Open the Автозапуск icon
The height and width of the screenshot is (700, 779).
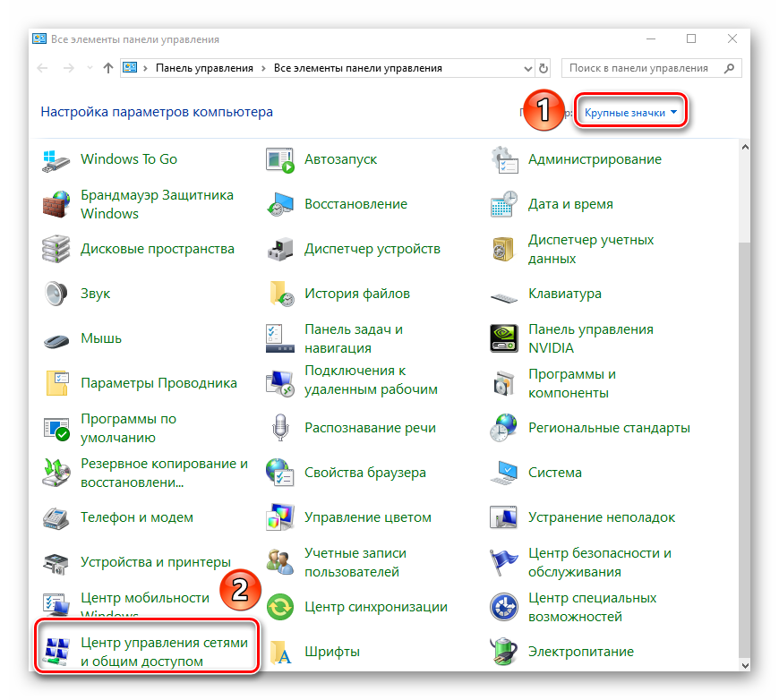coord(279,160)
